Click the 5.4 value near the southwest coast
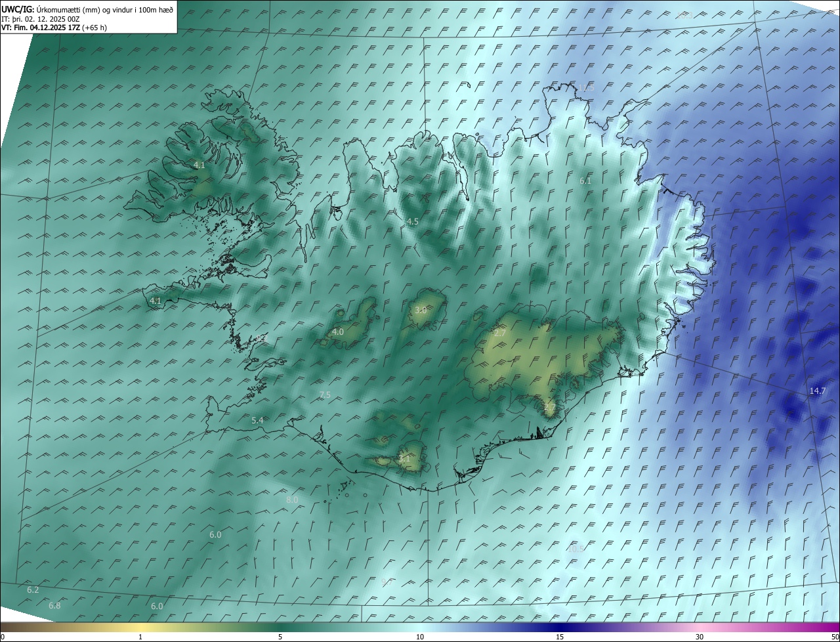This screenshot has width=840, height=642. click(257, 420)
